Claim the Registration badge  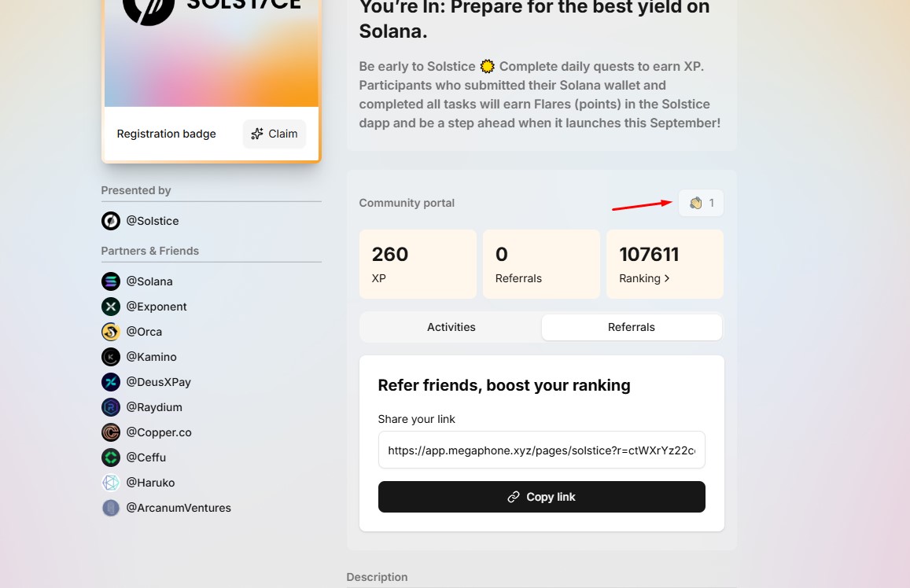[274, 134]
